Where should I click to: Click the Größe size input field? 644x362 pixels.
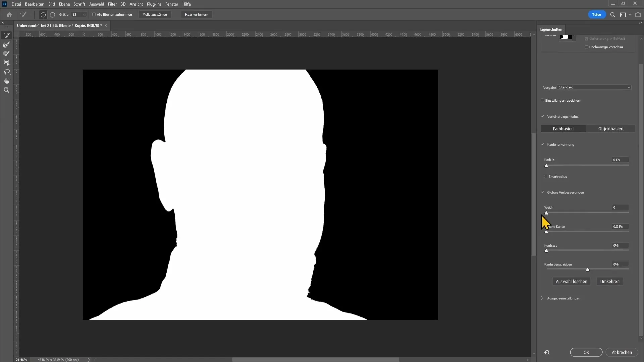[76, 15]
